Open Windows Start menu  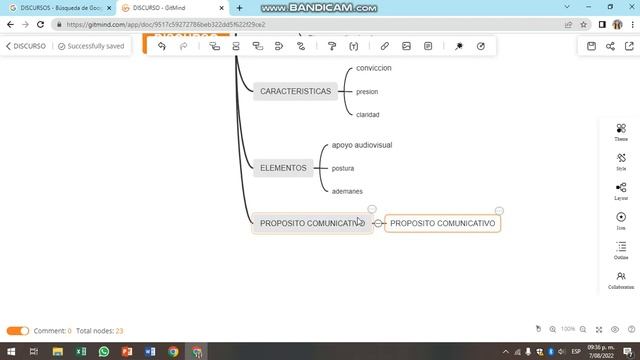coord(11,351)
